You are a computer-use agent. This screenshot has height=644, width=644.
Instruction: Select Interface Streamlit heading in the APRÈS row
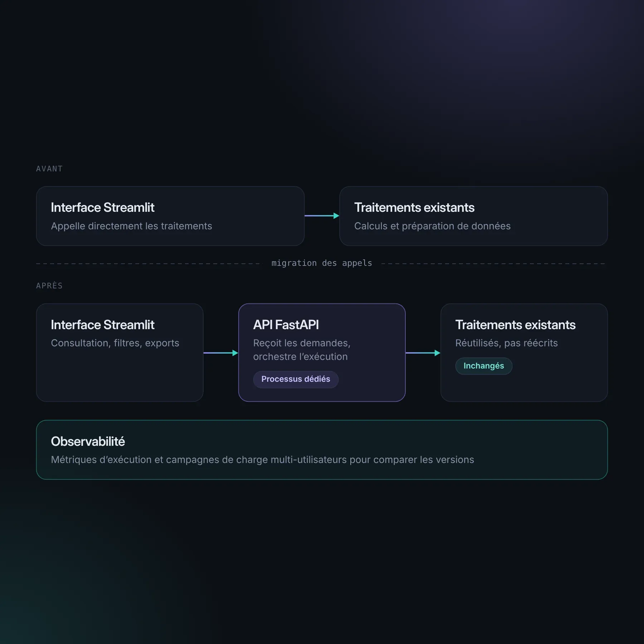pyautogui.click(x=103, y=325)
